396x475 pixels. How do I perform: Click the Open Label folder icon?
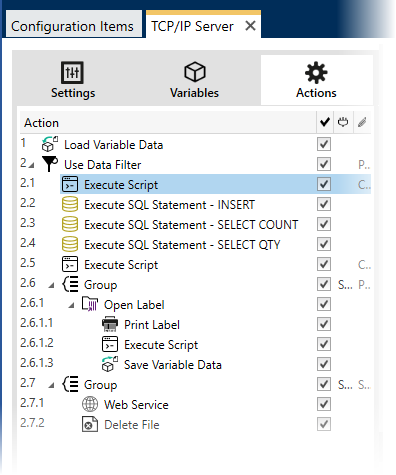coord(90,304)
